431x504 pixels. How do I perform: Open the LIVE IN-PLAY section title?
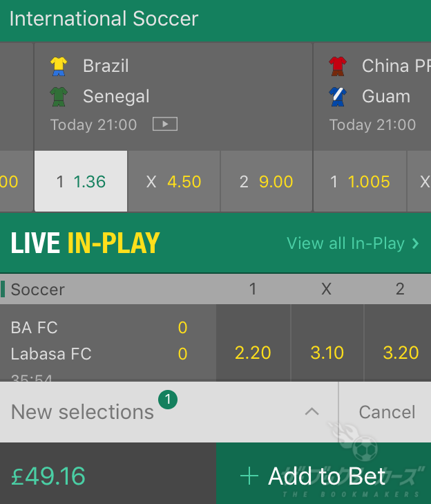point(85,243)
